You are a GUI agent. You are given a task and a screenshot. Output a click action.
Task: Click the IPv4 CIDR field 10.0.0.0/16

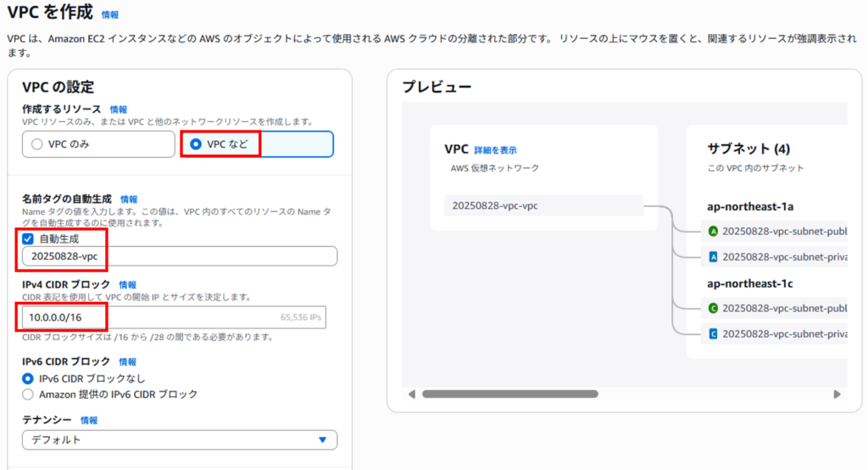(x=174, y=317)
